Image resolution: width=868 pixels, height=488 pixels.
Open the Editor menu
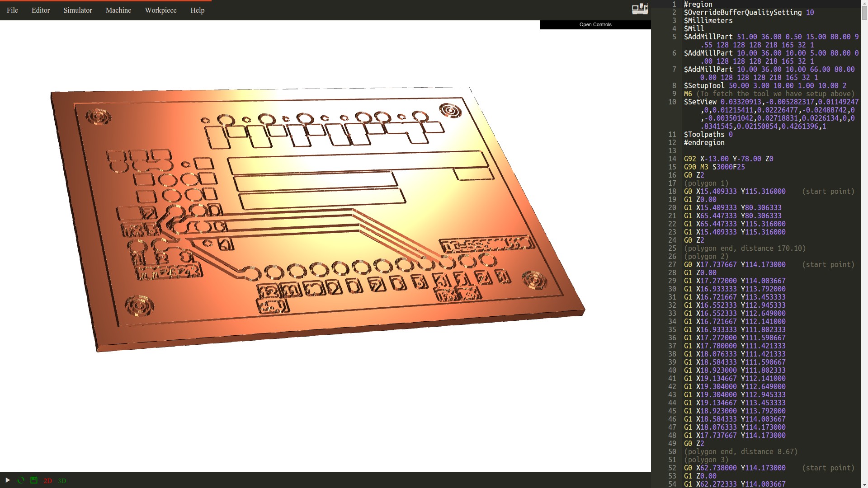coord(41,10)
